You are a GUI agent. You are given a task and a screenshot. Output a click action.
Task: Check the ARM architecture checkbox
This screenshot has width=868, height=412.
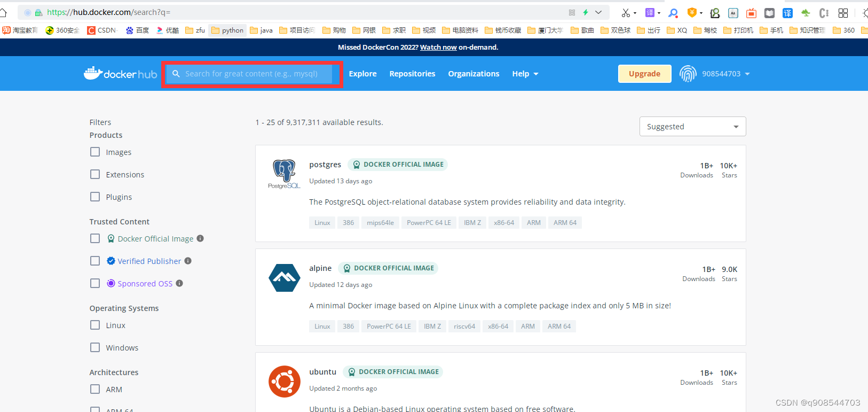tap(95, 389)
